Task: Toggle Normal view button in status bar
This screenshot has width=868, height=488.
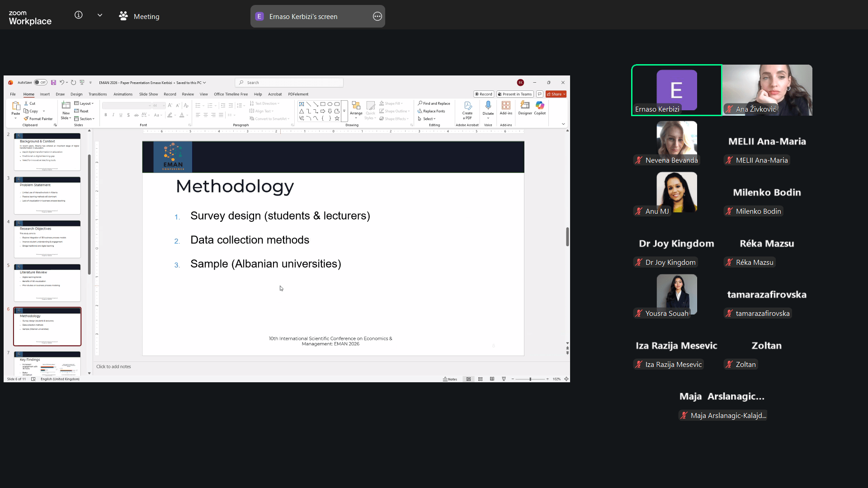Action: (x=468, y=379)
